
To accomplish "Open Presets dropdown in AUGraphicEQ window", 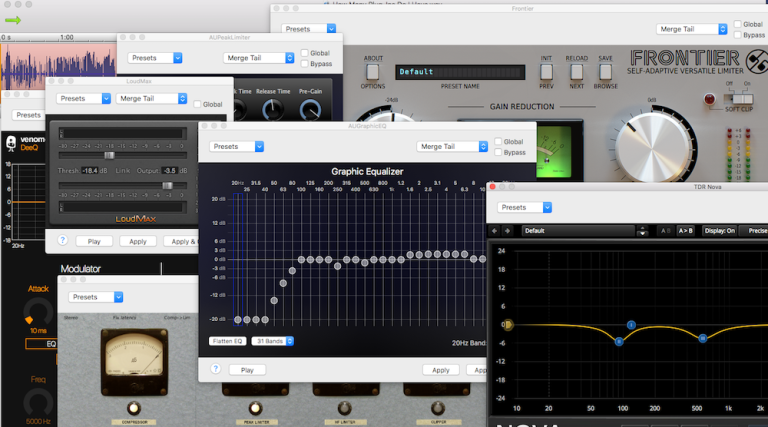I will tap(237, 146).
